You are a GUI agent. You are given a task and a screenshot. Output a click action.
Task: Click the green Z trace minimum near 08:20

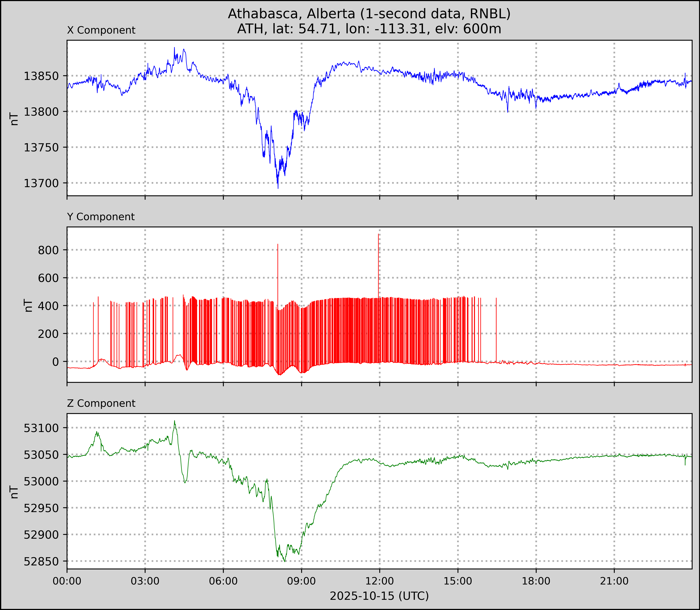(285, 561)
